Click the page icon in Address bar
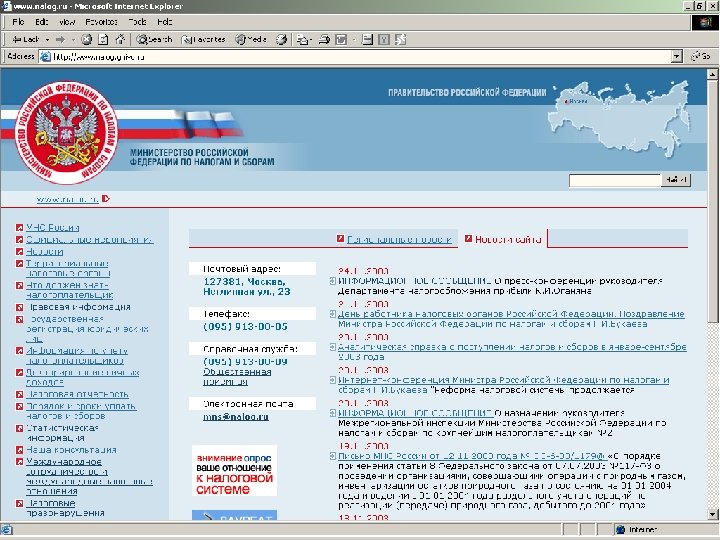The height and width of the screenshot is (540, 720). coord(45,57)
